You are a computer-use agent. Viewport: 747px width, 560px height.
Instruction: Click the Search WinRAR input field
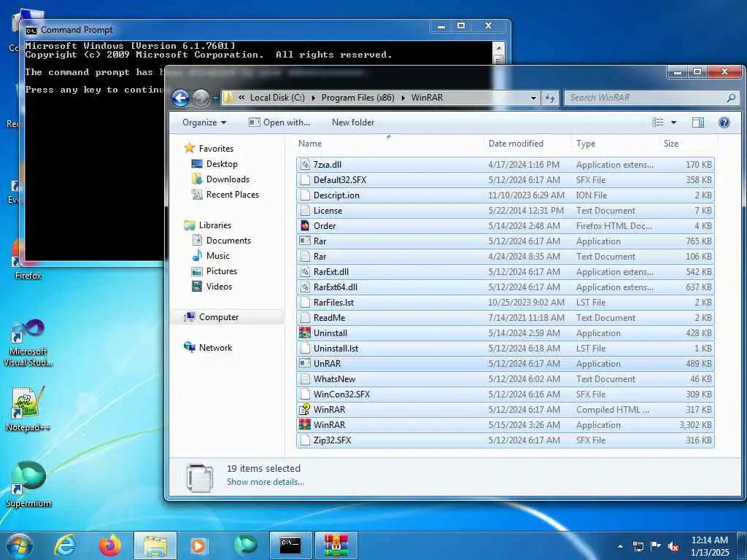[x=646, y=98]
